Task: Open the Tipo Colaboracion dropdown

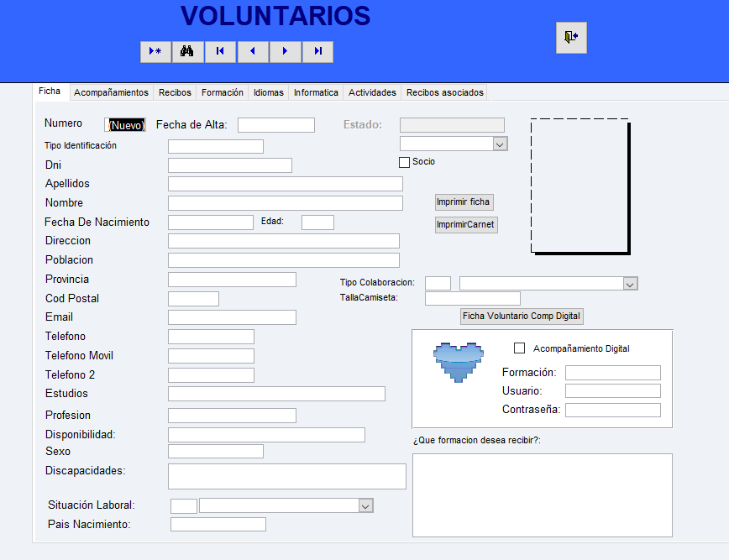Action: point(631,284)
